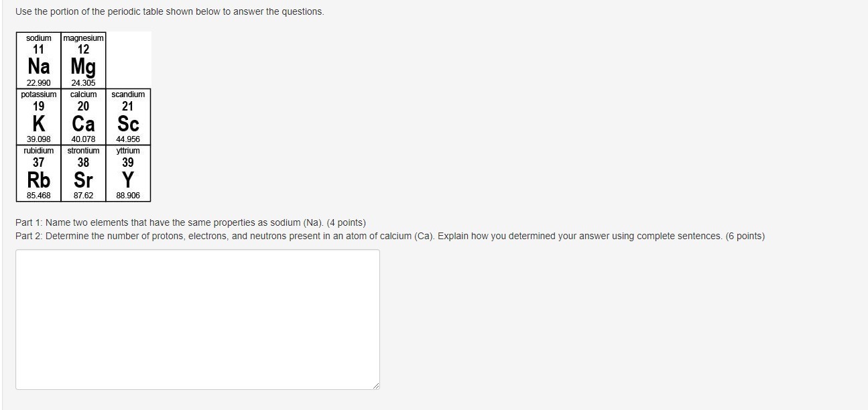
Task: Select the magnesium Mg element cell
Action: coord(83,60)
